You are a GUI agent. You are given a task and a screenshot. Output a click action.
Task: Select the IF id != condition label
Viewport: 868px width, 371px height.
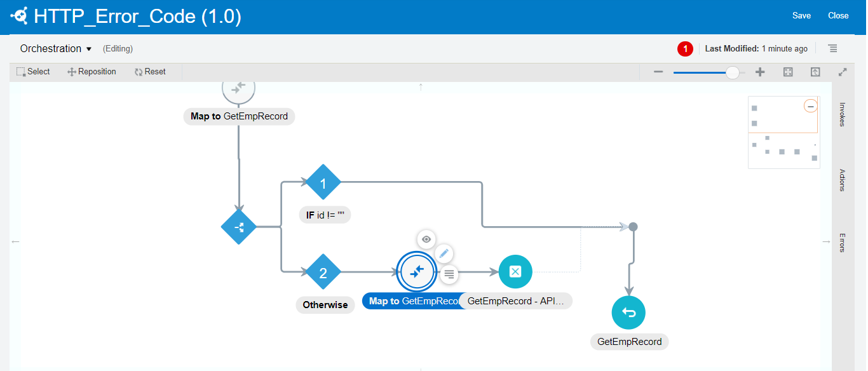(325, 215)
